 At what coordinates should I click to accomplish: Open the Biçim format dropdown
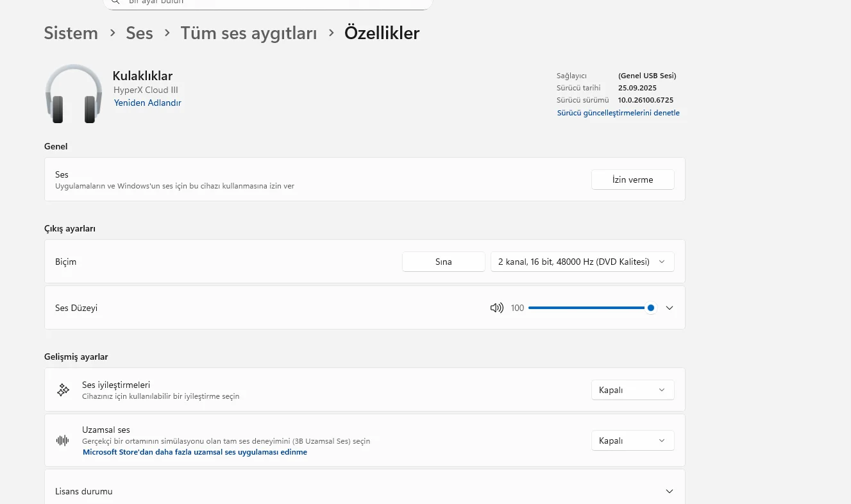point(582,262)
